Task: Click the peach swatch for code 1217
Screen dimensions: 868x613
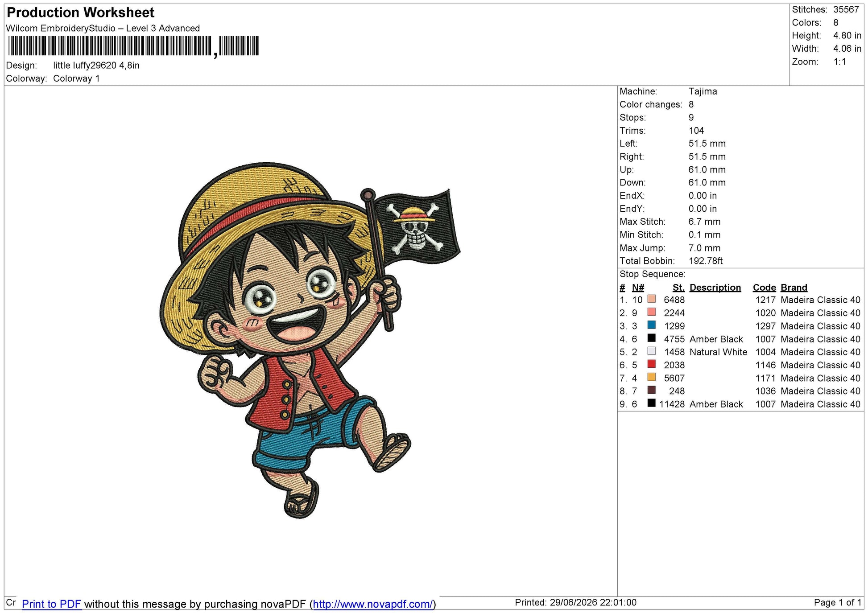Action: click(652, 299)
